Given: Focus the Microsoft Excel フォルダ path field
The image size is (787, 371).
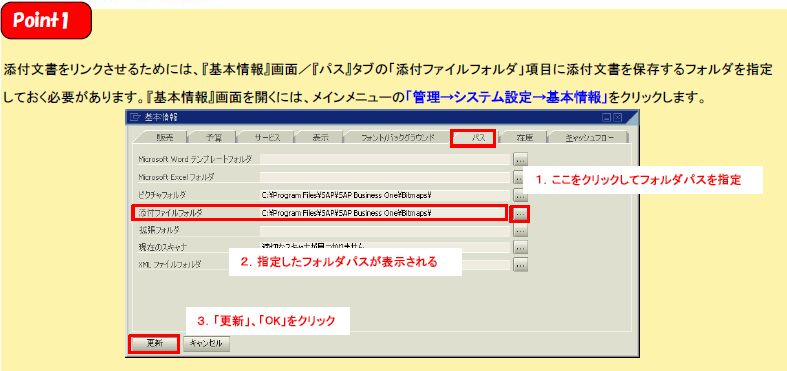Looking at the screenshot, I should click(x=385, y=177).
